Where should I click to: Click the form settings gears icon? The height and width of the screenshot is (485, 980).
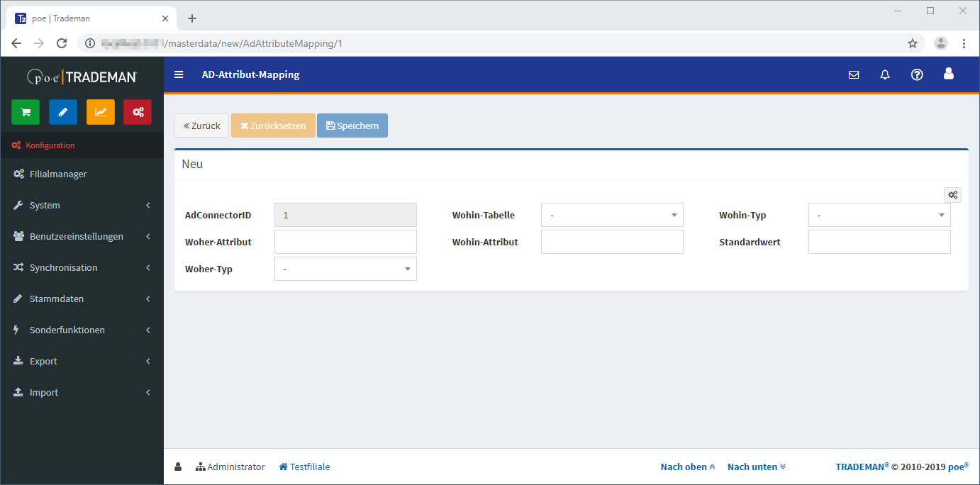pyautogui.click(x=952, y=194)
